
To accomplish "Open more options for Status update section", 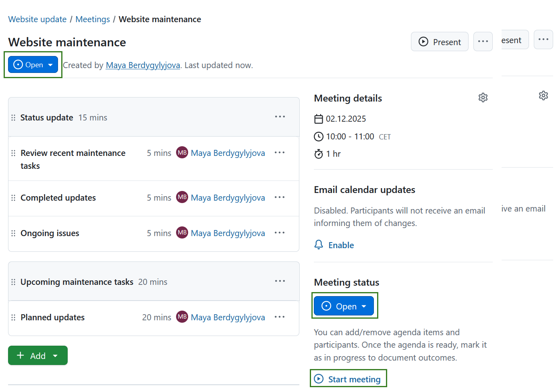I will click(280, 117).
